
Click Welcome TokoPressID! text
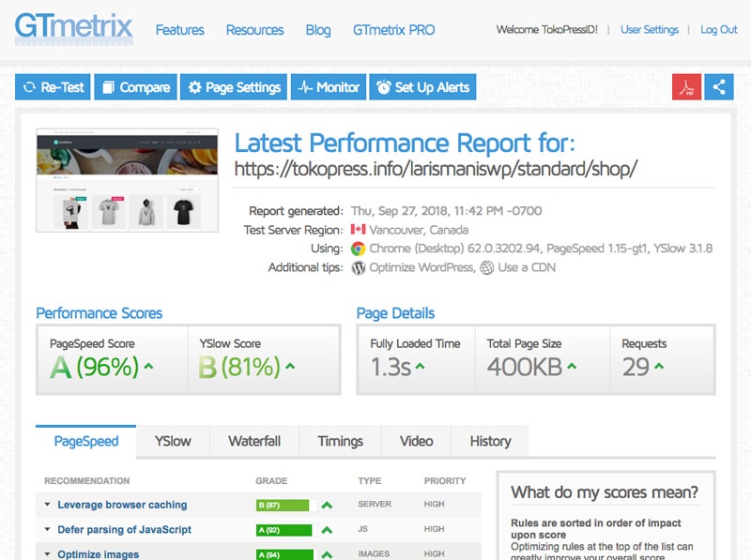547,30
